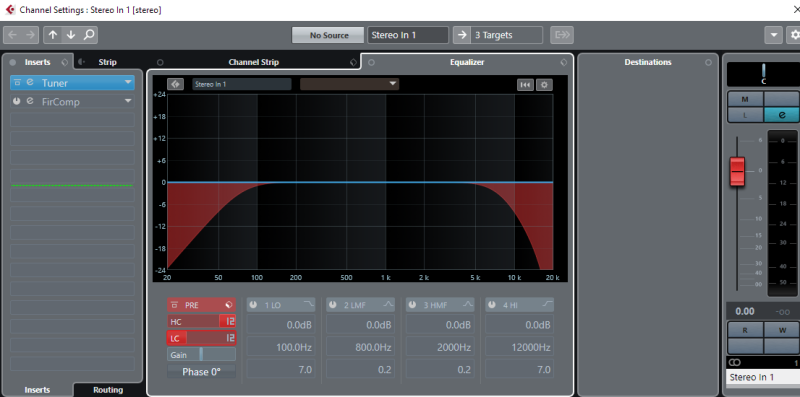
Task: Change 4 HI band filter shape icon
Action: 547,305
